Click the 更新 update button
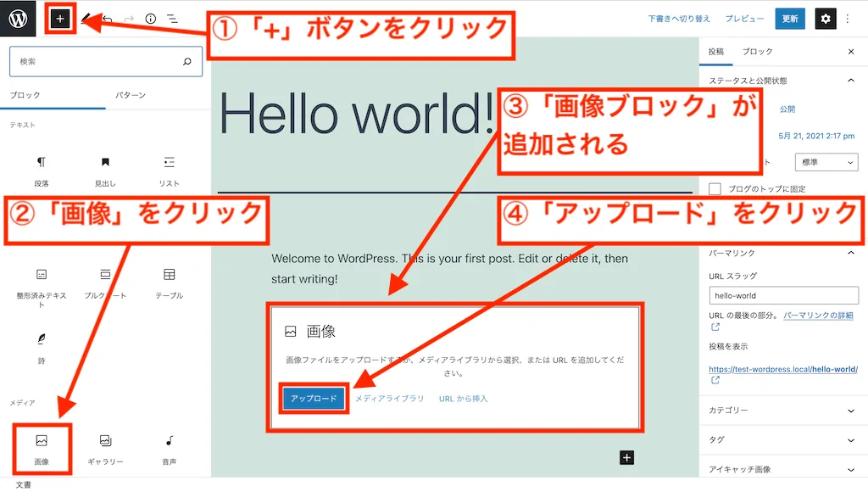868x492 pixels. pos(789,18)
